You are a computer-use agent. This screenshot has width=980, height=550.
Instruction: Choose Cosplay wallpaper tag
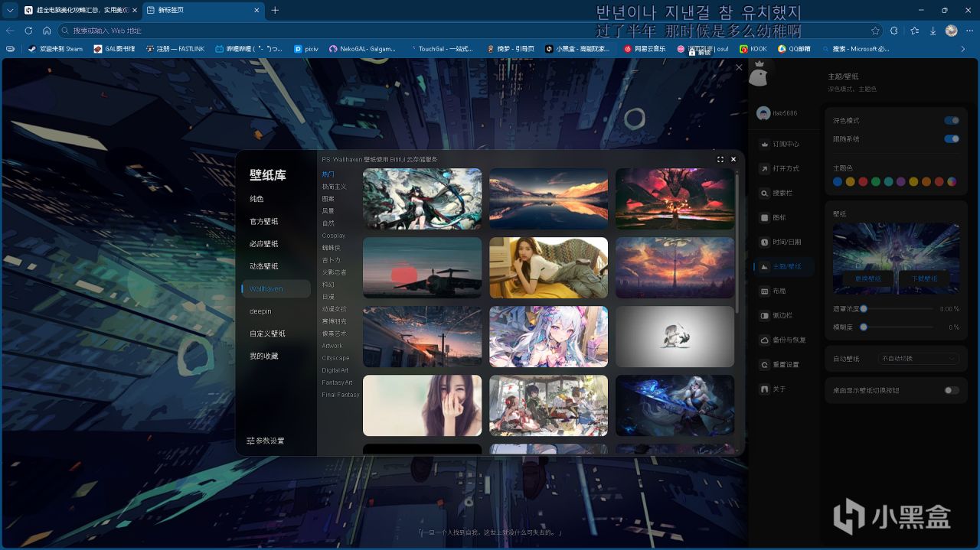334,236
